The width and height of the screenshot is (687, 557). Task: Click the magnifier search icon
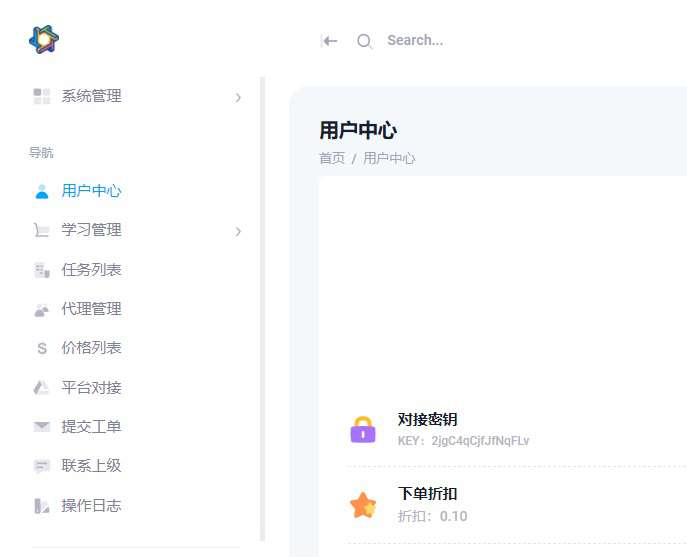click(364, 42)
